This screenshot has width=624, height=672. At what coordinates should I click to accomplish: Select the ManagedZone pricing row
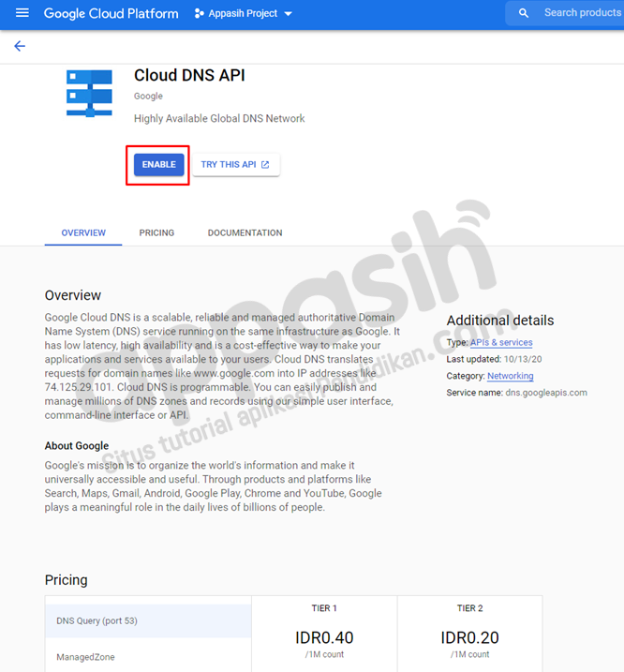click(148, 655)
